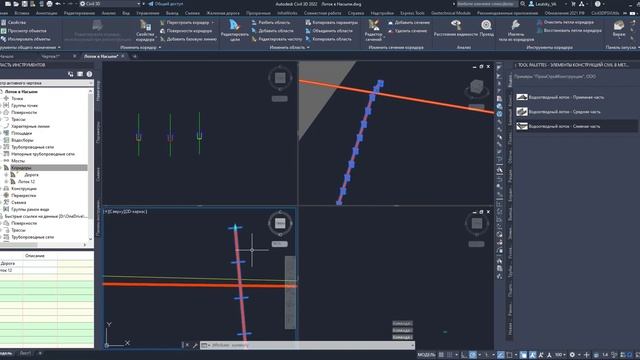This screenshot has height=360, width=640.
Task: Open the Управление ribbon tab
Action: 147,13
